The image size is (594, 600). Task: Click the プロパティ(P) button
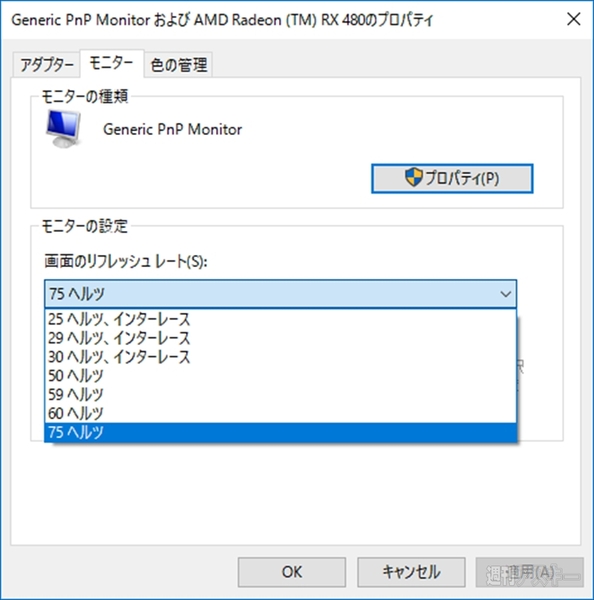(452, 178)
